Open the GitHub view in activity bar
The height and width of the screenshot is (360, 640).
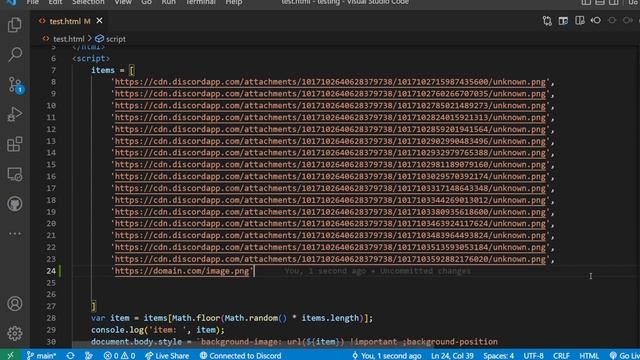15,204
